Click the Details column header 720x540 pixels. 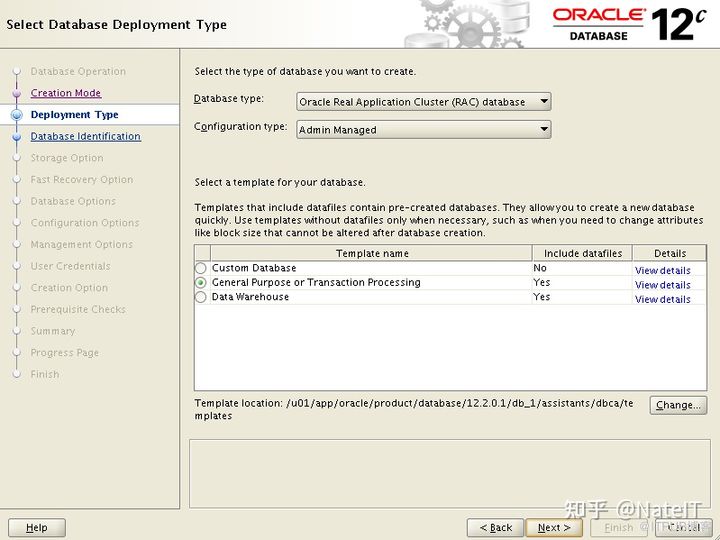click(x=669, y=253)
